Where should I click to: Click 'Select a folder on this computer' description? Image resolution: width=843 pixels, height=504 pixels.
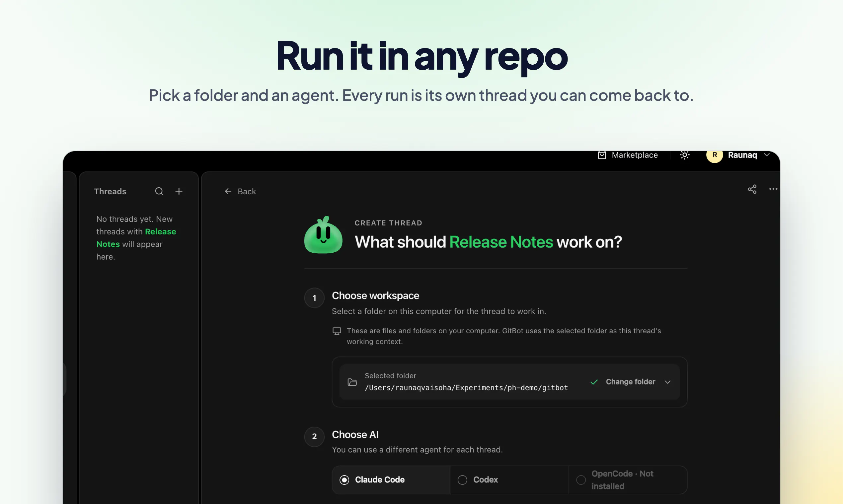(439, 311)
